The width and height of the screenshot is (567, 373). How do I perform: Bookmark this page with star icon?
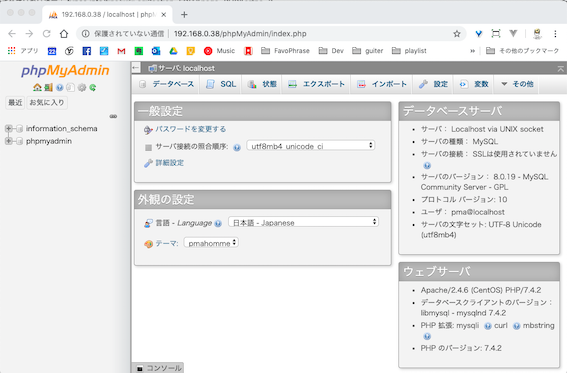click(457, 34)
